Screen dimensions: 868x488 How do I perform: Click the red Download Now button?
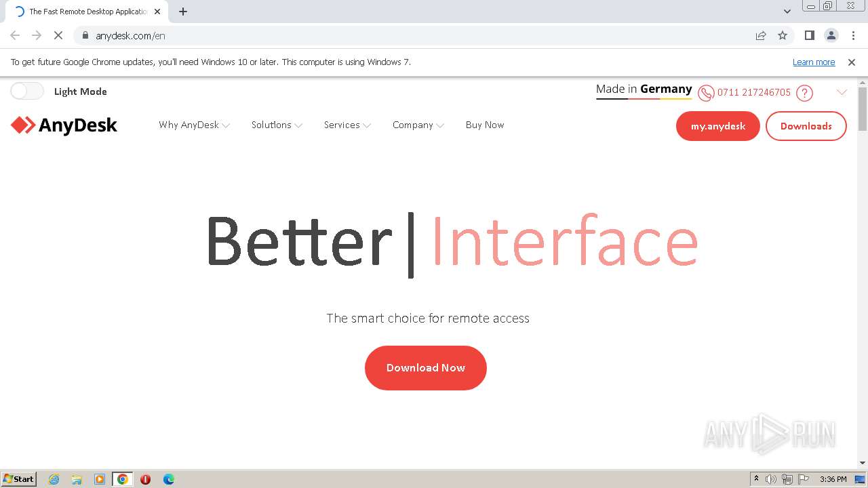click(x=426, y=368)
